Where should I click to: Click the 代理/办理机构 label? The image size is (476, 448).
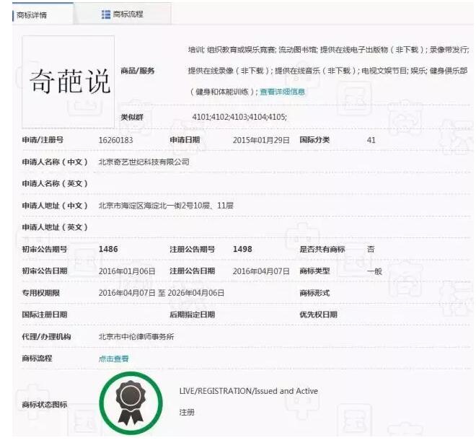point(46,336)
